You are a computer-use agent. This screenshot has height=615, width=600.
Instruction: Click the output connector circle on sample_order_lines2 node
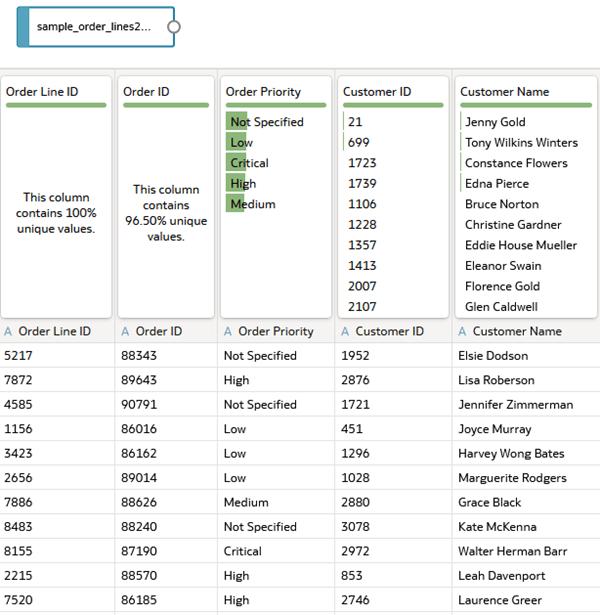pyautogui.click(x=174, y=27)
